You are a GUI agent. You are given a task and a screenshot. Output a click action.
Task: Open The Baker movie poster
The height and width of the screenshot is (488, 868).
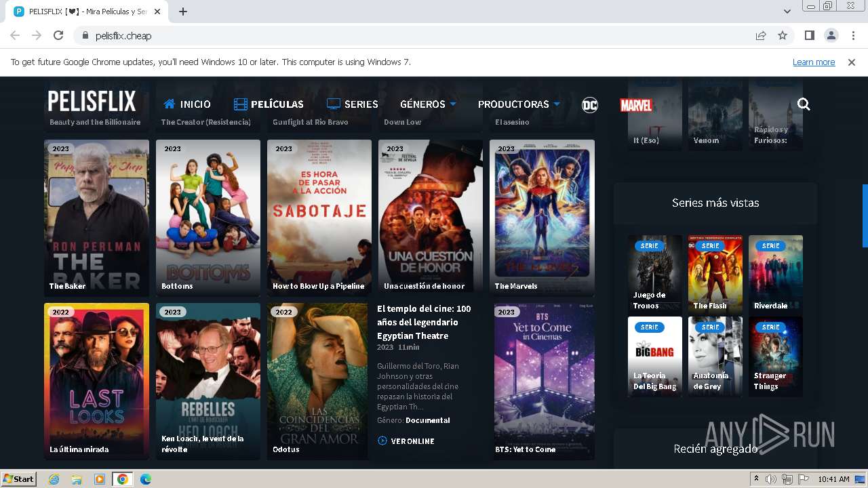(x=96, y=218)
